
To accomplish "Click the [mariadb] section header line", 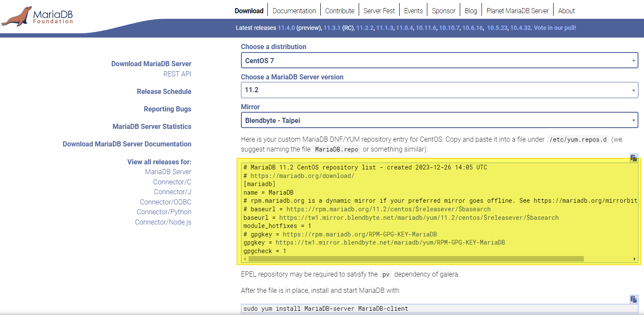I will (x=260, y=184).
